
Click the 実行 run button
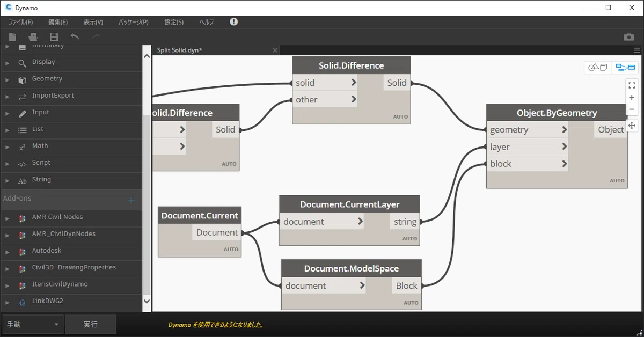click(x=91, y=325)
